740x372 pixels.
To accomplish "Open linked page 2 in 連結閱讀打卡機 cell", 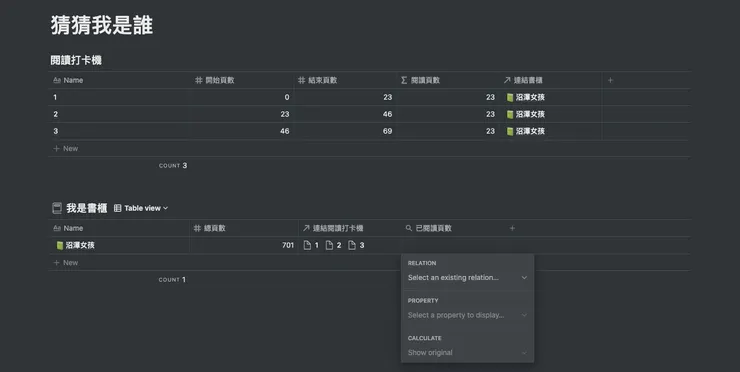I will coord(333,245).
